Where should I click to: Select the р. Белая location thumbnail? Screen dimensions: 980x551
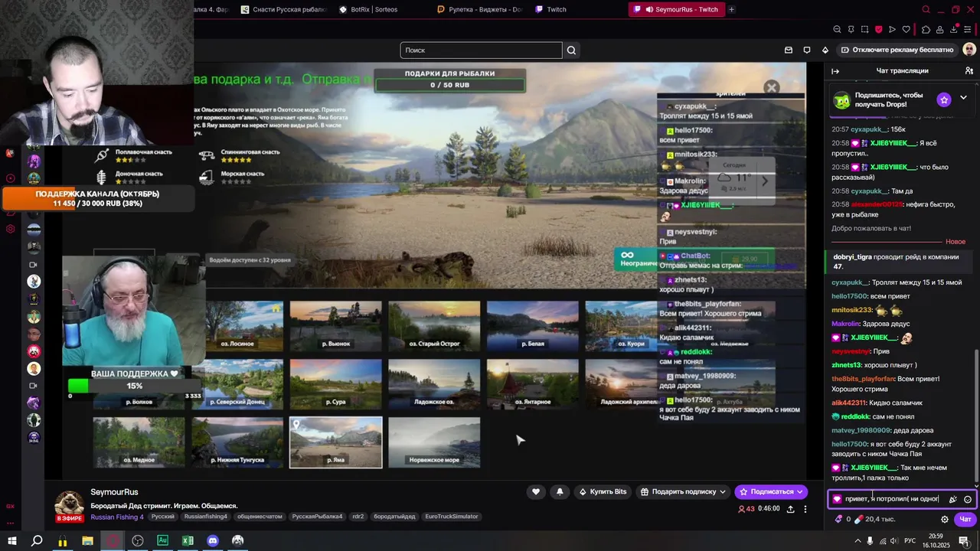532,326
